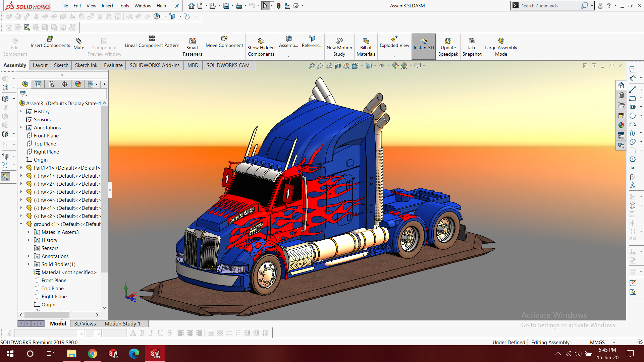Click Exploded View tool
Screen dimensions: 644x362
coord(394,42)
